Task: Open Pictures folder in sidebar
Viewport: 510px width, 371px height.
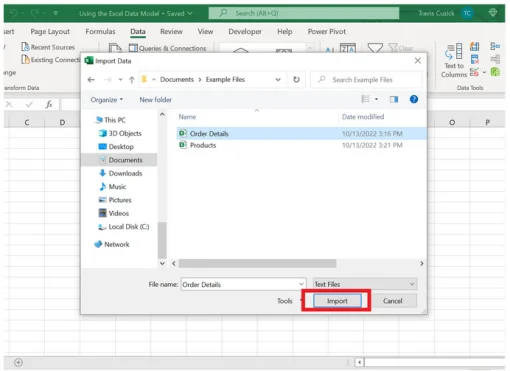Action: [x=115, y=200]
